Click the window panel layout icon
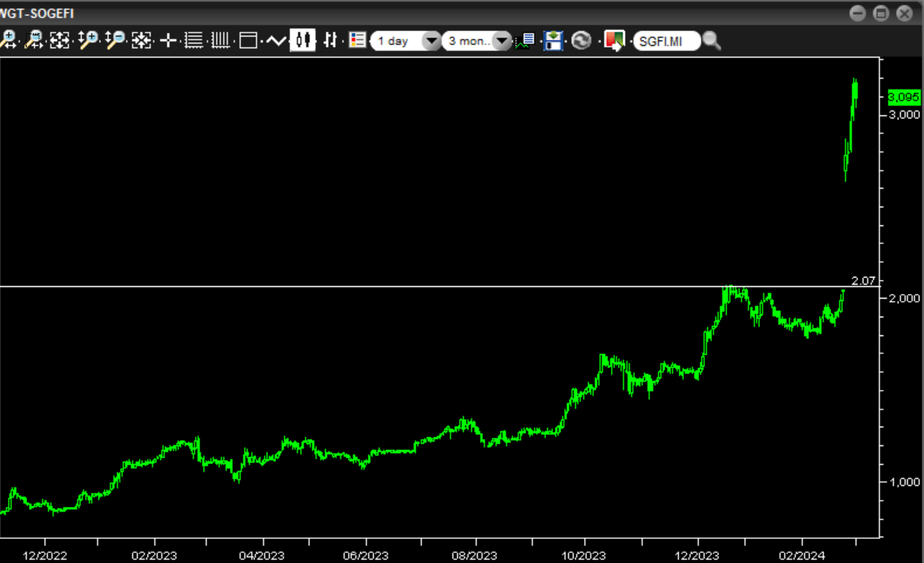The width and height of the screenshot is (924, 563). click(x=248, y=40)
